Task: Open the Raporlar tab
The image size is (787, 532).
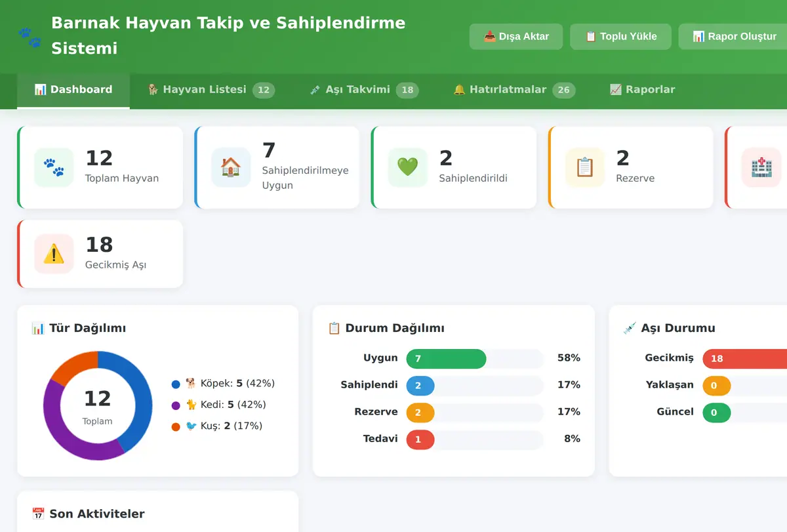Action: [x=642, y=91]
